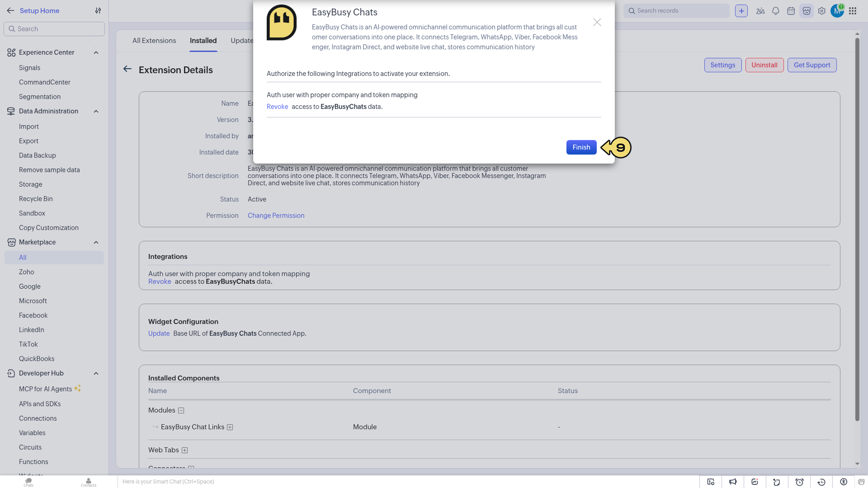Open the Zia assistant icon
The width and height of the screenshot is (868, 488).
tap(760, 11)
